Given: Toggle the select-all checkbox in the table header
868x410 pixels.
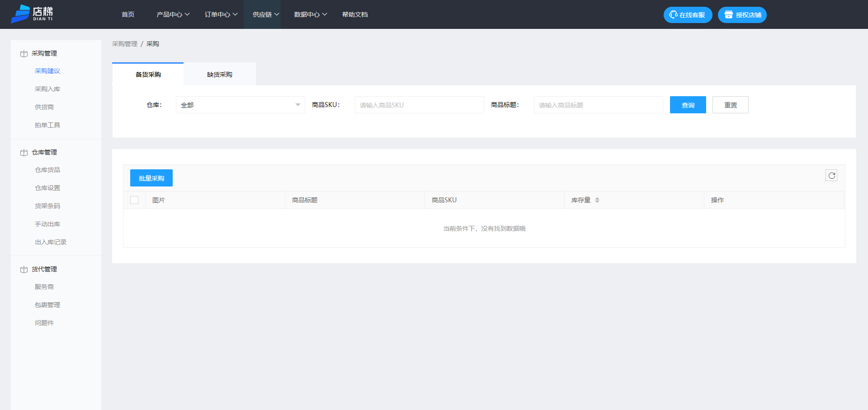Looking at the screenshot, I should tap(134, 200).
